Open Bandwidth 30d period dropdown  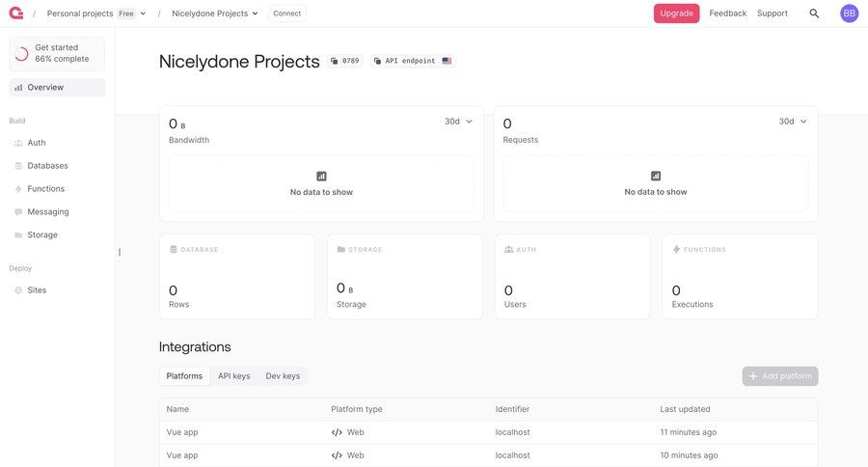coord(458,122)
